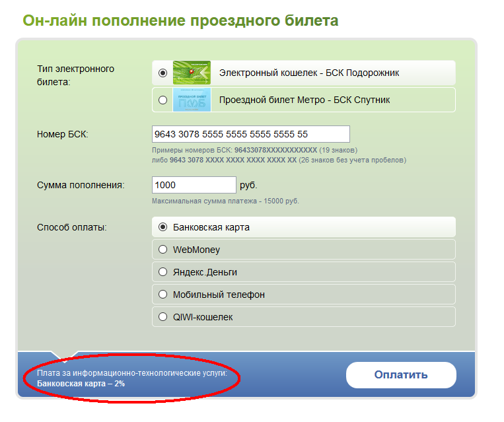Viewport: 504px width, 422px height.
Task: Click the blue Спутник metro pass image
Action: (x=192, y=100)
